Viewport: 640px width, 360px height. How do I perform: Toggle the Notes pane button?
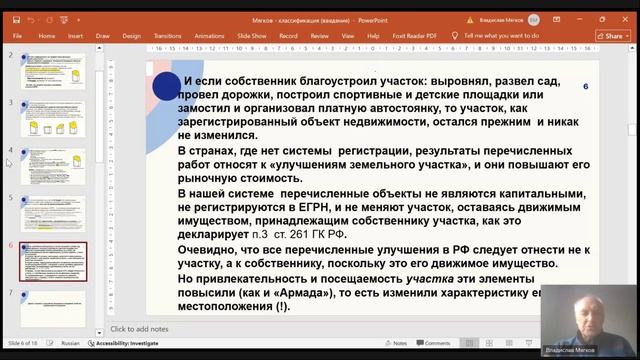coord(396,343)
